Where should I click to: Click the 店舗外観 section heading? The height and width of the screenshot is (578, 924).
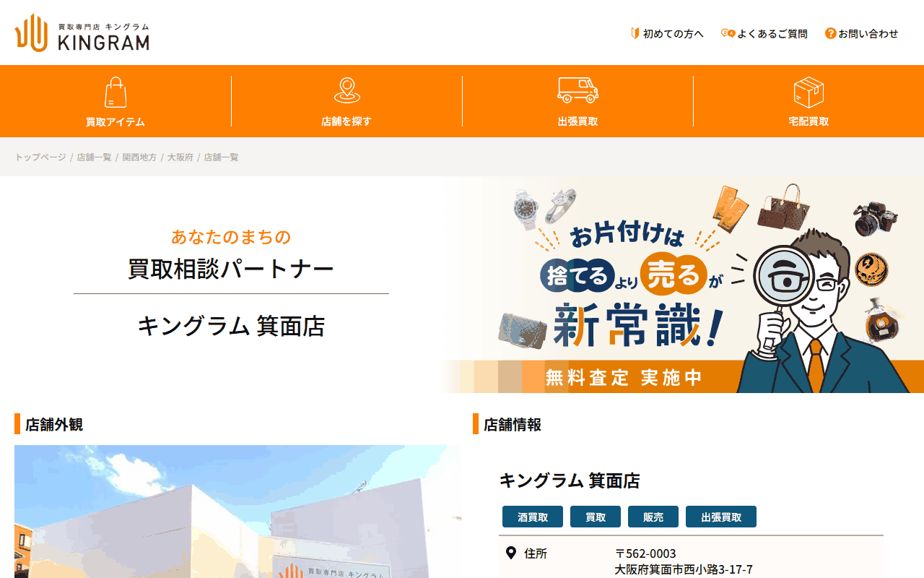pos(54,424)
